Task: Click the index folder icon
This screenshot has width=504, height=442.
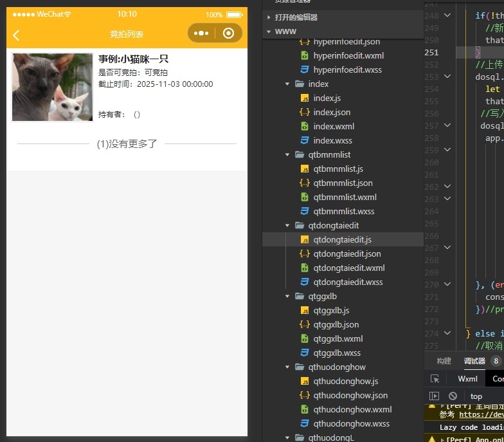Action: 300,84
